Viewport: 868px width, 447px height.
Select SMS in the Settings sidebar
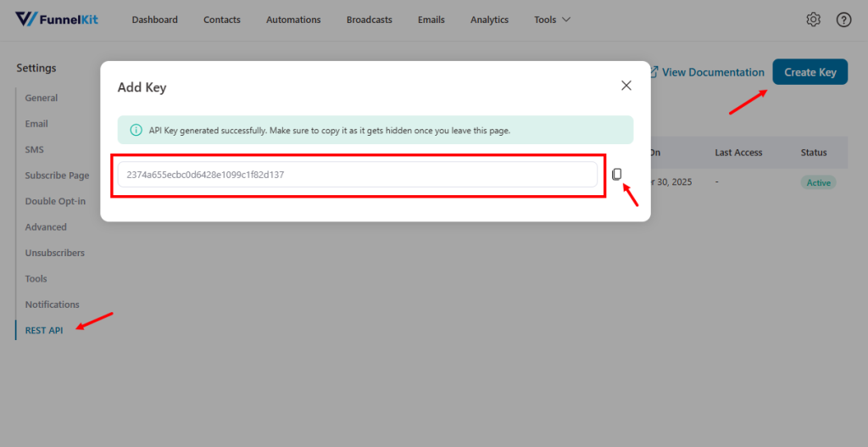coord(34,149)
